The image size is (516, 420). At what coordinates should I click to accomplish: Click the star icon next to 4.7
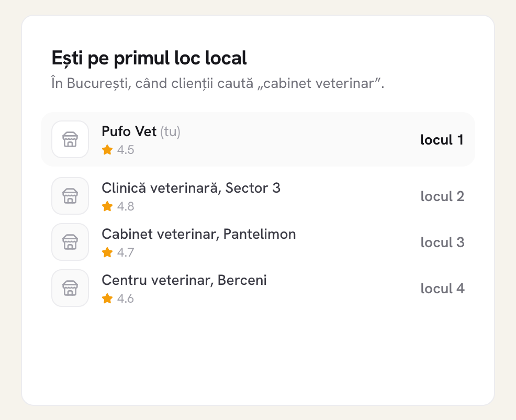tap(107, 252)
